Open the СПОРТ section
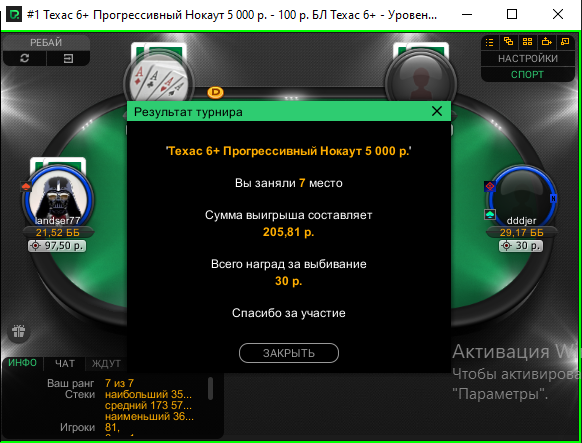The width and height of the screenshot is (582, 443). click(x=527, y=75)
